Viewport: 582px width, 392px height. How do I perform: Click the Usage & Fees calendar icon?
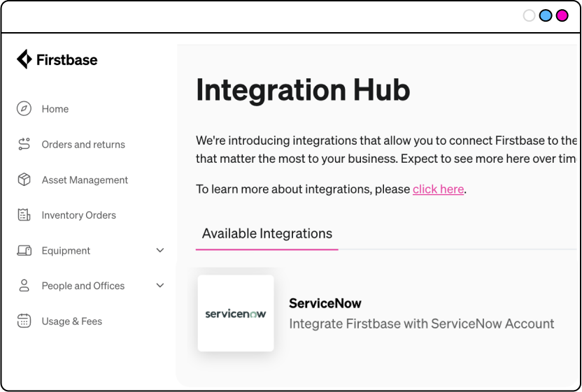click(24, 321)
